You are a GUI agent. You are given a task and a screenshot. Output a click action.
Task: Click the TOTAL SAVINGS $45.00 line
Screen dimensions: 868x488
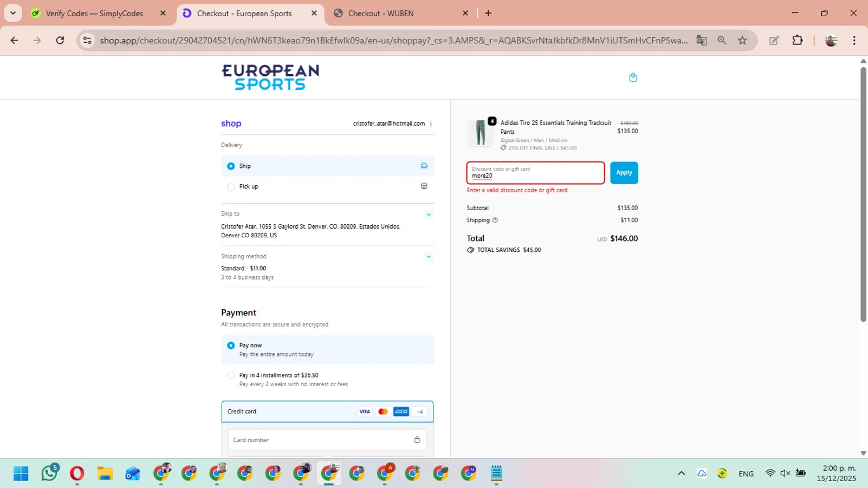pos(504,250)
